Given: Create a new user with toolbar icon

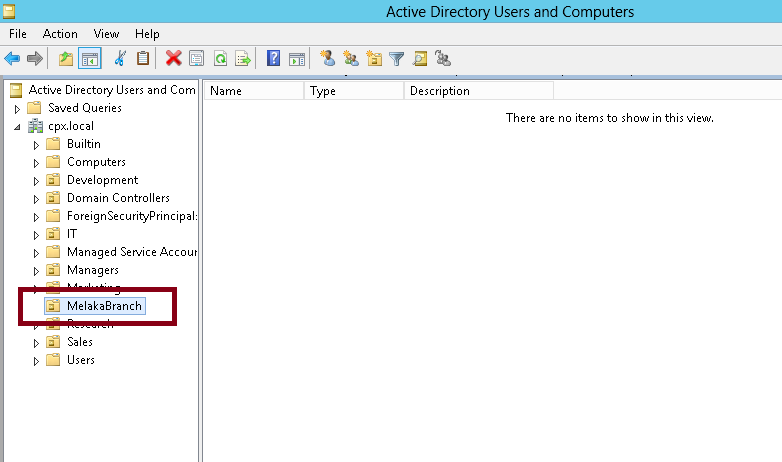Looking at the screenshot, I should point(327,58).
